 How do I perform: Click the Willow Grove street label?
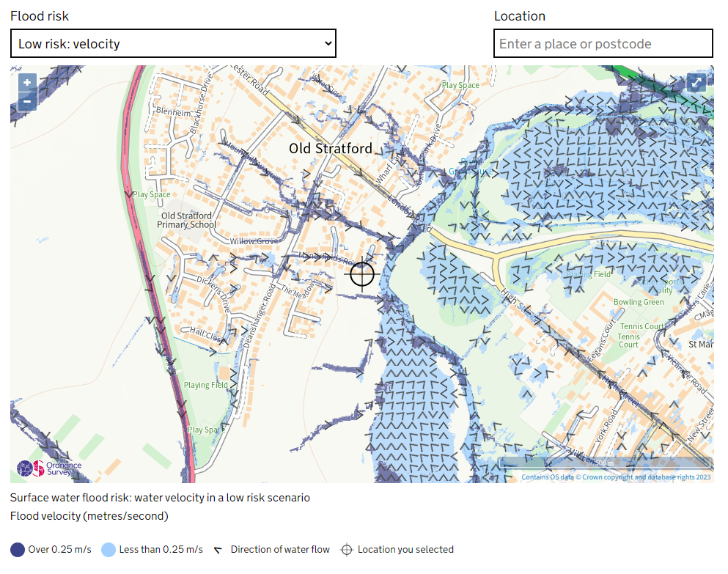[x=254, y=241]
